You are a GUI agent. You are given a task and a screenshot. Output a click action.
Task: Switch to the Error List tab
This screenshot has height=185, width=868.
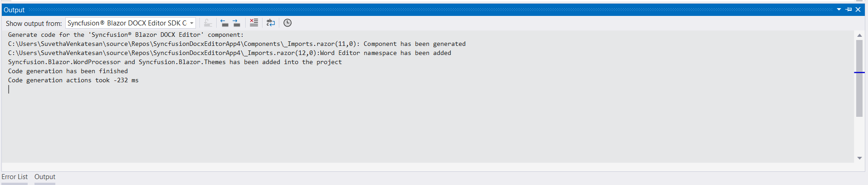pyautogui.click(x=15, y=177)
